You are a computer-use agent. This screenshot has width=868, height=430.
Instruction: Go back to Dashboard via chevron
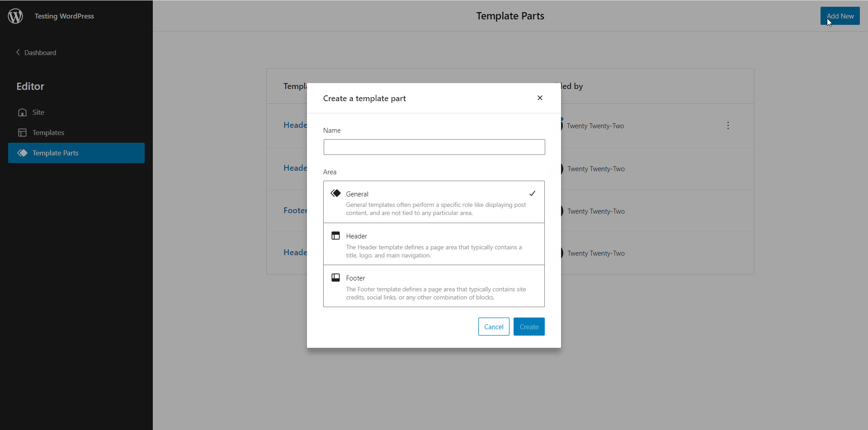pyautogui.click(x=18, y=52)
